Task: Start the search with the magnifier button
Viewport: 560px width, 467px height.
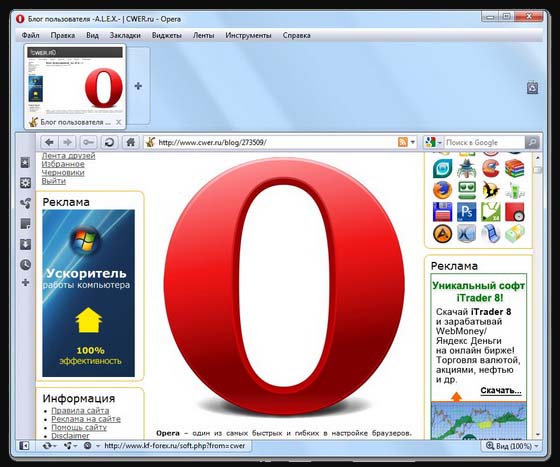Action: coord(532,142)
